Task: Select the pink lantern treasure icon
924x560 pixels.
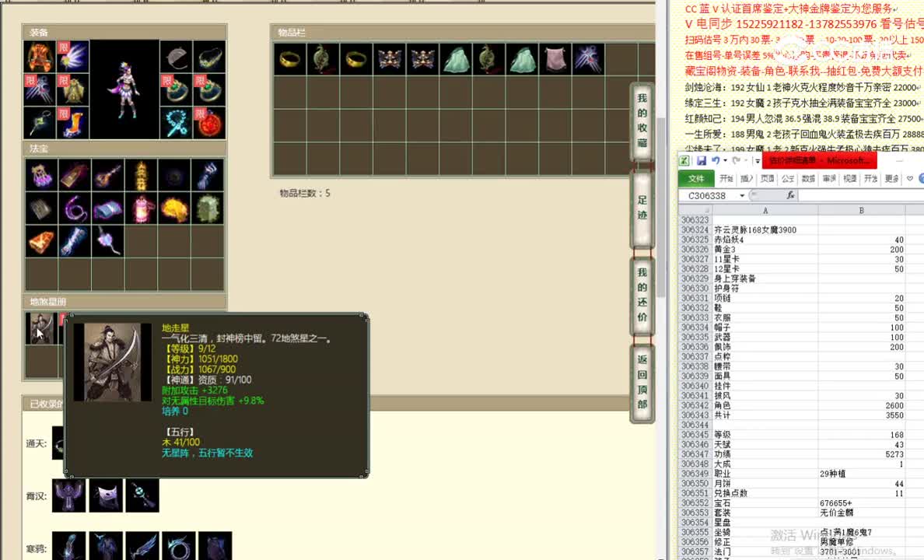Action: point(142,208)
